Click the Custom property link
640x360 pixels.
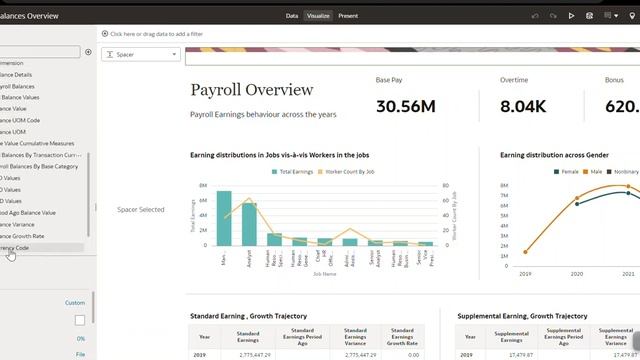[75, 303]
